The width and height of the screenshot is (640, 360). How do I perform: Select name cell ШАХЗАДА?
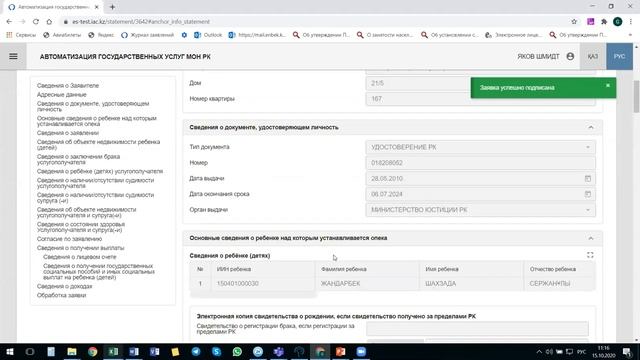pos(471,283)
